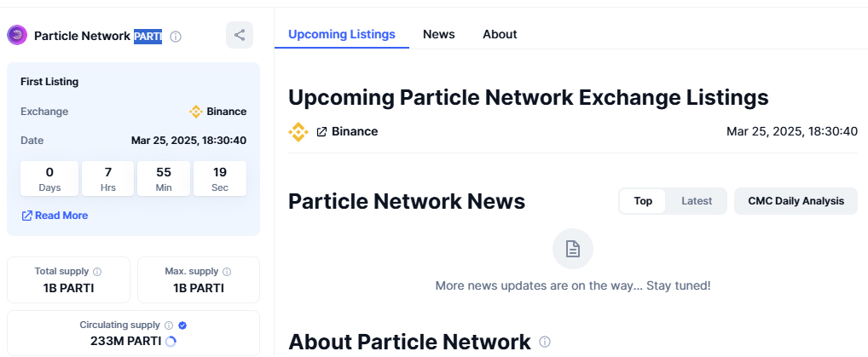
Task: Switch news filter to Latest
Action: [697, 201]
